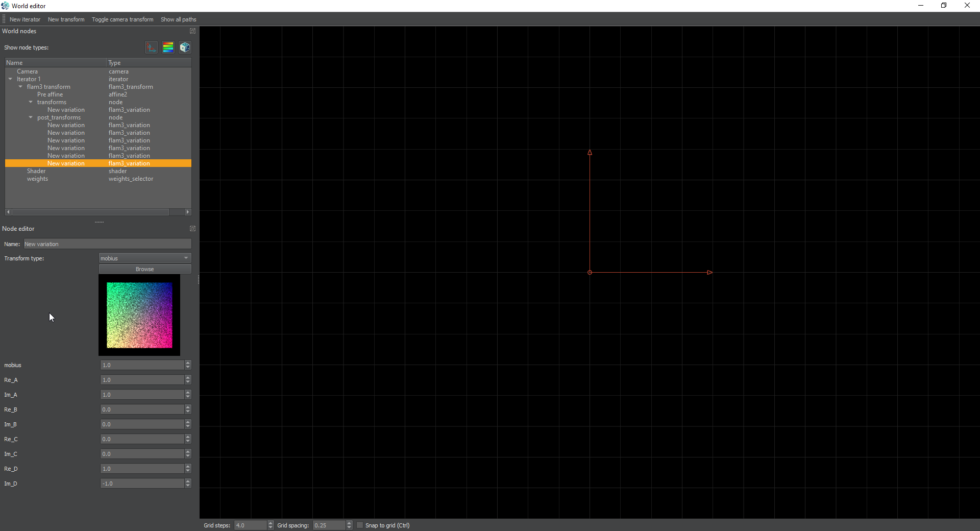The height and width of the screenshot is (531, 980).
Task: Click the Re_A value field
Action: click(x=142, y=380)
